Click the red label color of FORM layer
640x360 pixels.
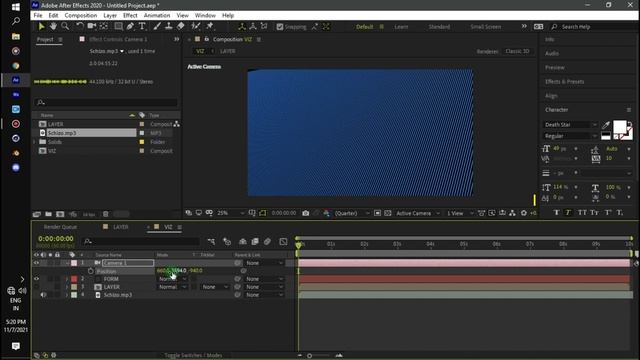(74, 279)
